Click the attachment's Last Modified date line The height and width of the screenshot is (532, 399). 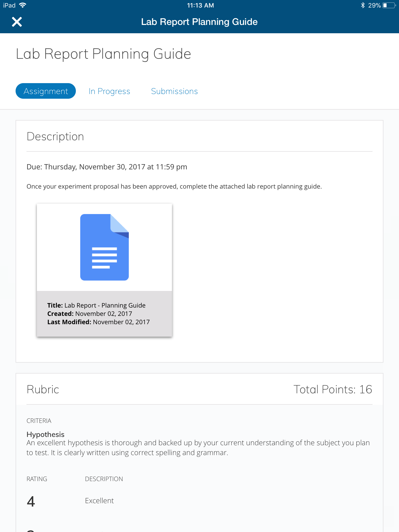[x=98, y=322]
